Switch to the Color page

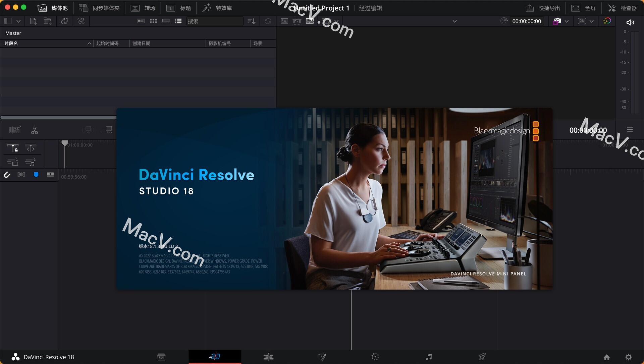pyautogui.click(x=375, y=357)
